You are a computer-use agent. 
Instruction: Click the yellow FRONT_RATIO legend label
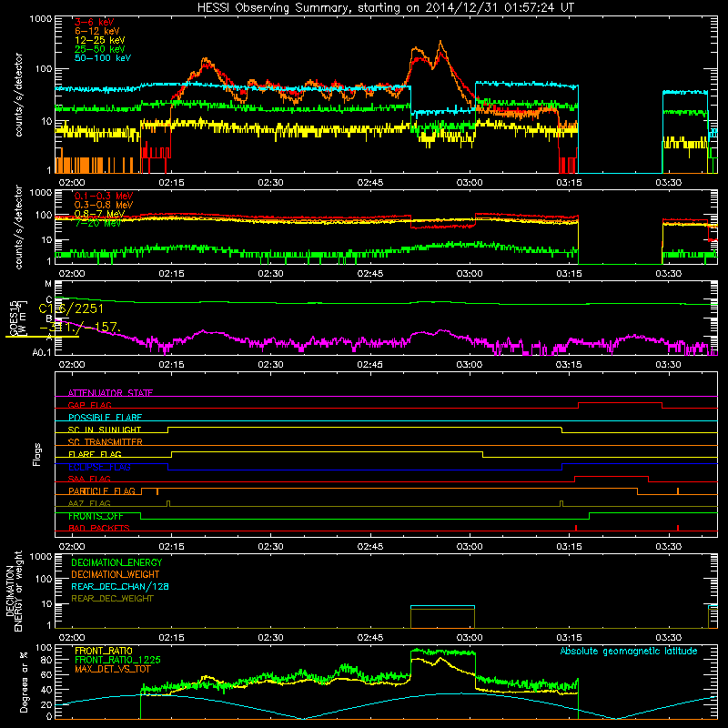coord(104,651)
